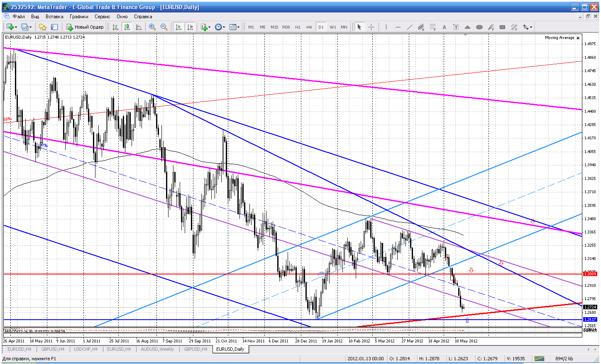Click the zoom in magnifier icon
Image resolution: width=601 pixels, height=364 pixels.
point(152,27)
